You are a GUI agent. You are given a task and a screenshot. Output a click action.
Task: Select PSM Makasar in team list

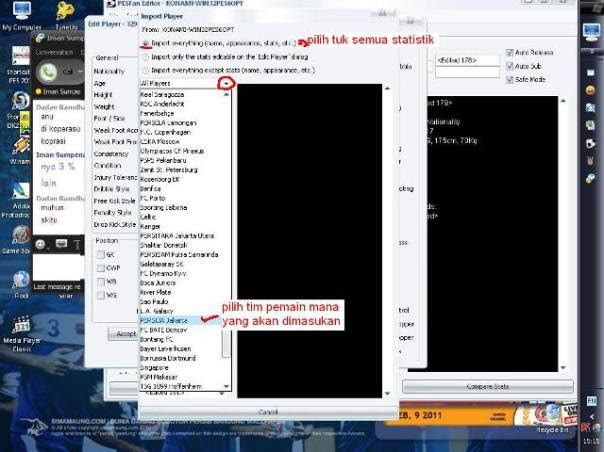181,377
